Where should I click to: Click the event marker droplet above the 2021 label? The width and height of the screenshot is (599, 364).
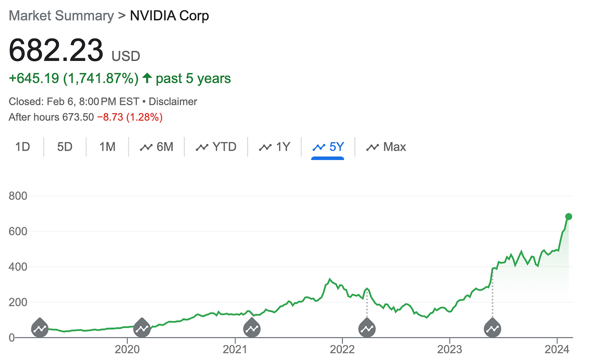pos(252,328)
